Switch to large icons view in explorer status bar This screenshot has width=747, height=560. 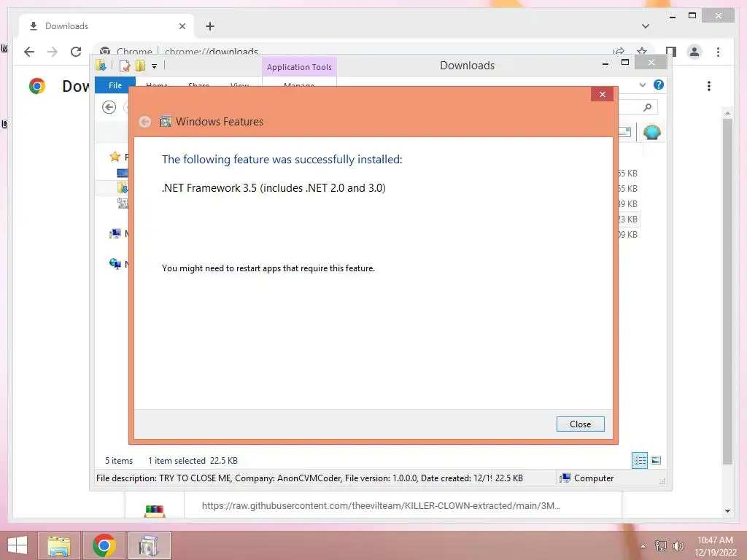[x=656, y=460]
